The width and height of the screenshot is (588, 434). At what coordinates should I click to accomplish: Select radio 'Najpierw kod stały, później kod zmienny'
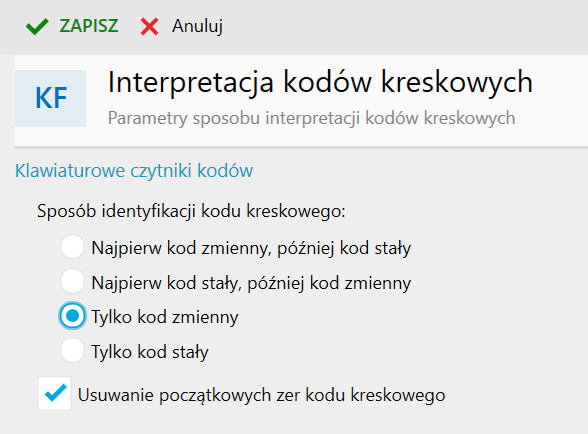(72, 281)
